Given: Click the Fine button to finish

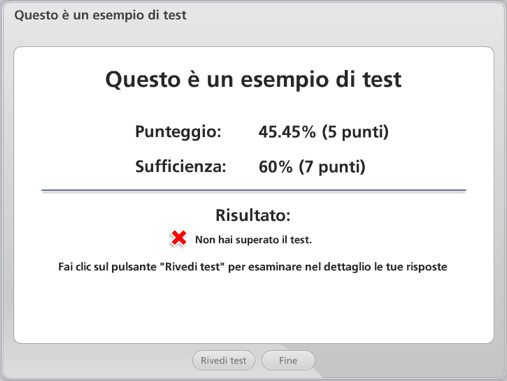Looking at the screenshot, I should tap(288, 360).
